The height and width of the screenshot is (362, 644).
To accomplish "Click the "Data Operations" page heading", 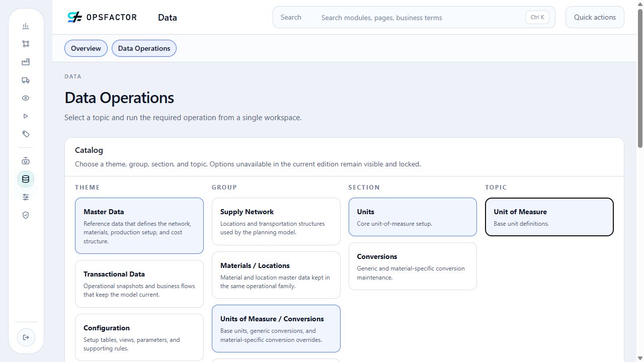I will point(119,98).
